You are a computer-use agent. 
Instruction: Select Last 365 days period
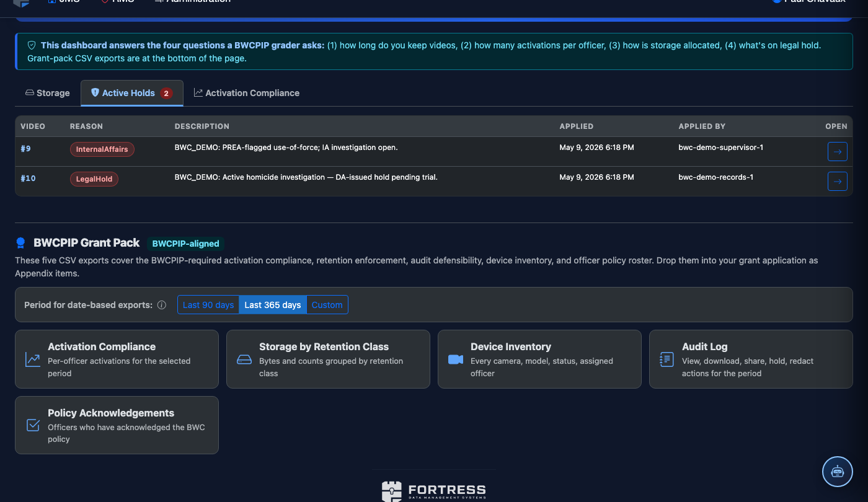[x=273, y=305]
